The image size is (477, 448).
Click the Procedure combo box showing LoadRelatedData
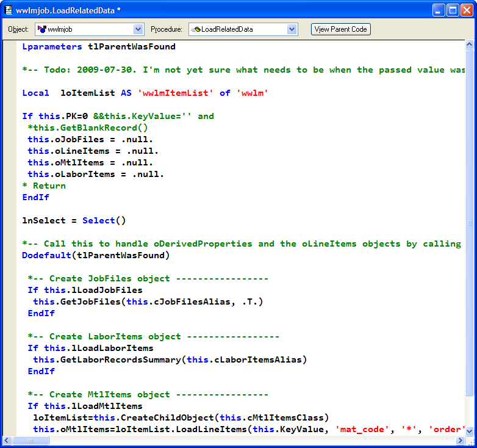click(x=243, y=29)
